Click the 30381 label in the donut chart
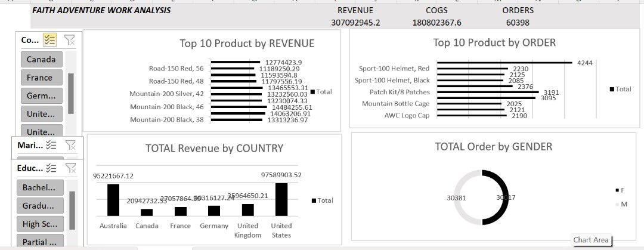 (456, 197)
